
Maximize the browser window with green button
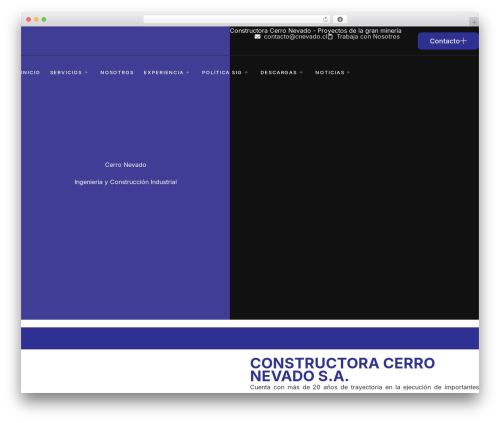pyautogui.click(x=44, y=19)
